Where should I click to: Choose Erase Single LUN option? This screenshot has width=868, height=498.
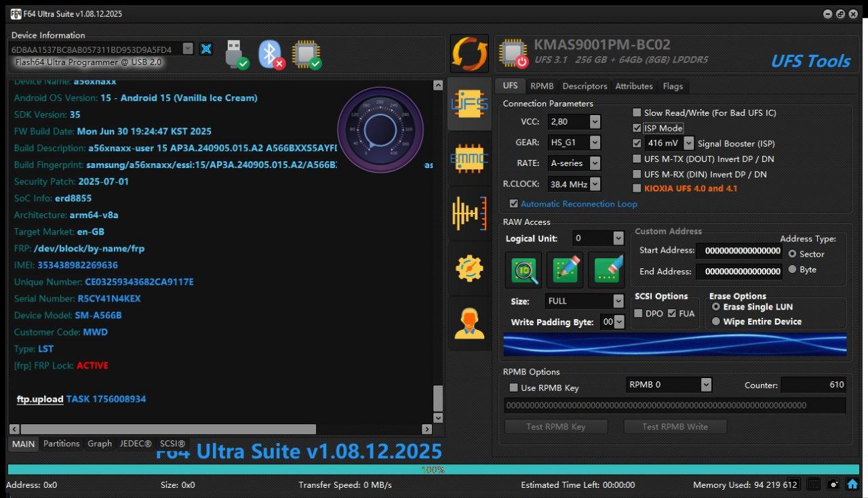coord(716,307)
